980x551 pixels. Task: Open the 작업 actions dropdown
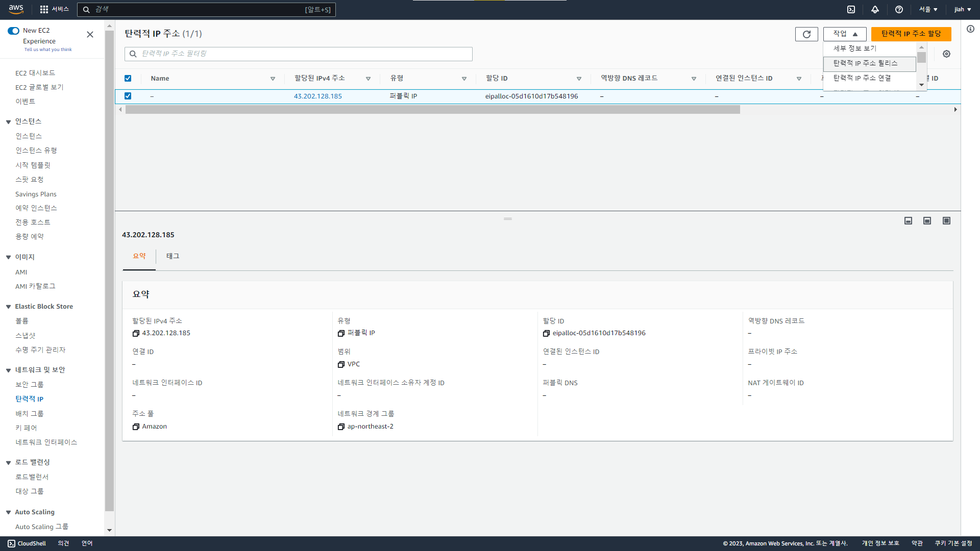(x=845, y=34)
